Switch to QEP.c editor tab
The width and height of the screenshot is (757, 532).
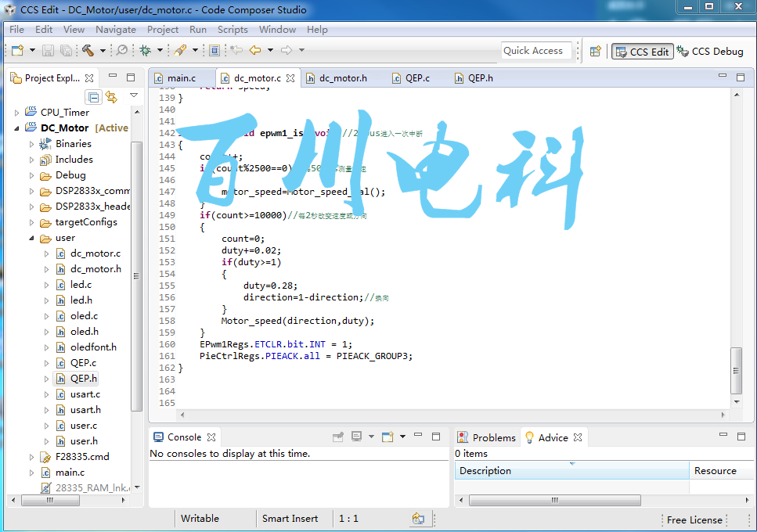417,78
